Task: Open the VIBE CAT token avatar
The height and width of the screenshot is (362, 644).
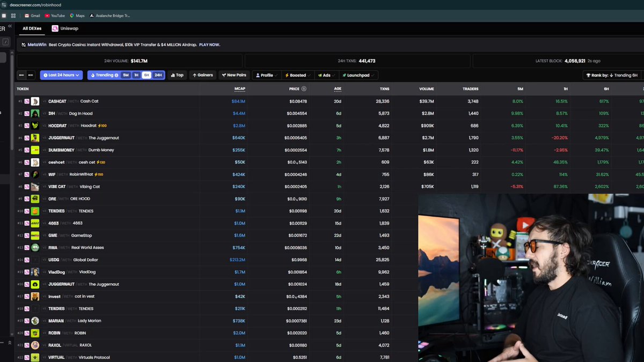Action: (35, 187)
